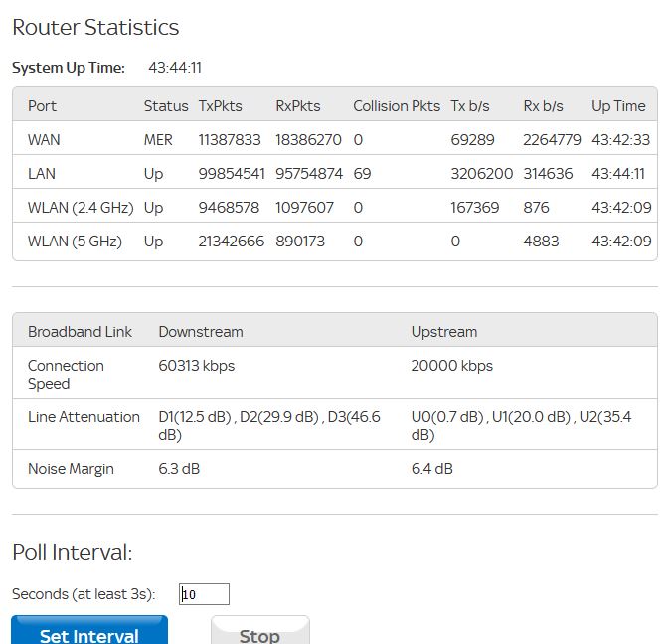Click the upstream noise margin 6.4 dB

431,469
